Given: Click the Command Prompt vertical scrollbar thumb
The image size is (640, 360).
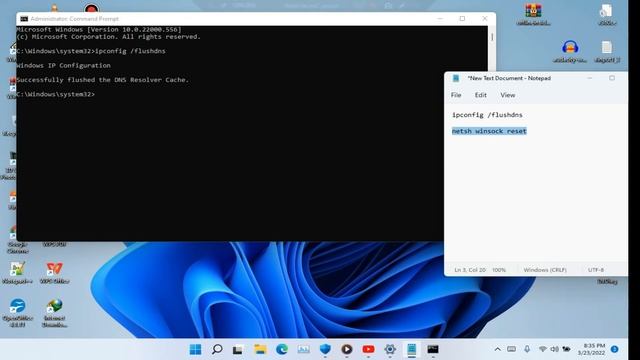Looking at the screenshot, I should coord(492,37).
